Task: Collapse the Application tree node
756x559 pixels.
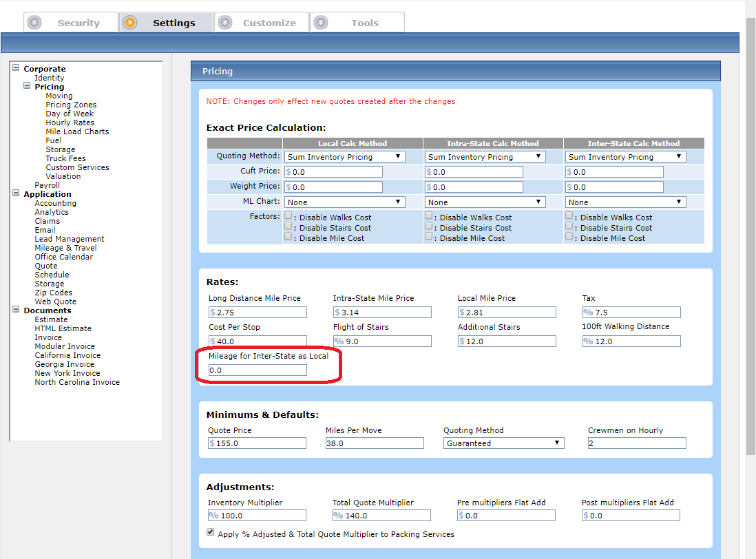Action: [16, 193]
